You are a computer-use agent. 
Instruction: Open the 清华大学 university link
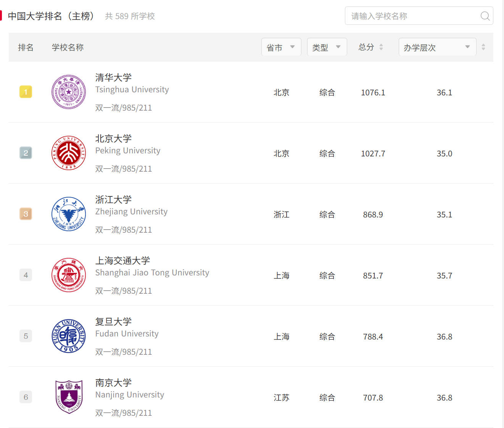113,77
